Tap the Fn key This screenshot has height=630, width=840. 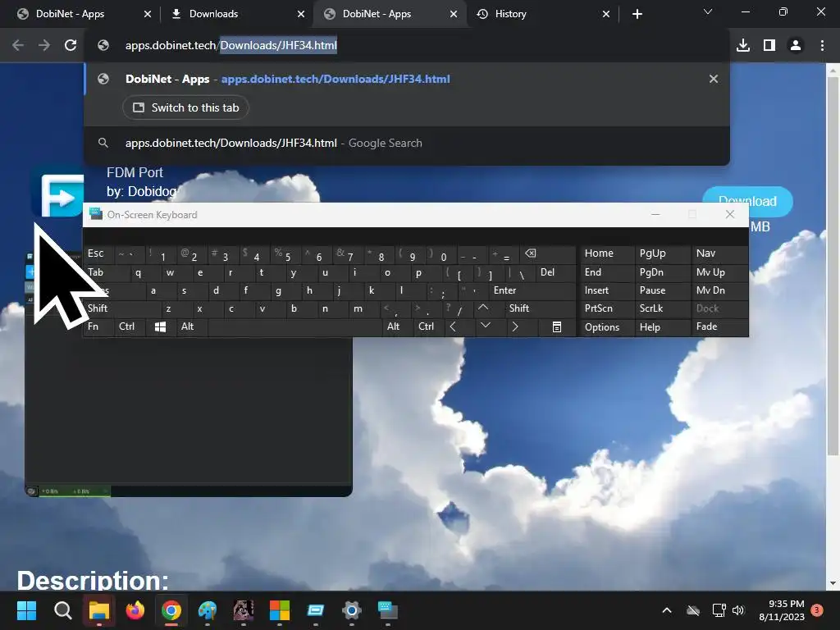(x=98, y=326)
